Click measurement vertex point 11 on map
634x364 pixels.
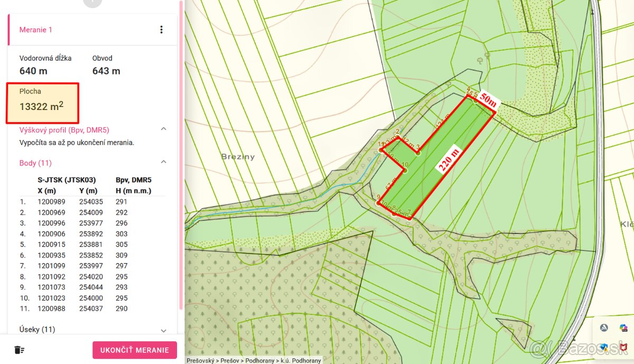click(x=381, y=151)
